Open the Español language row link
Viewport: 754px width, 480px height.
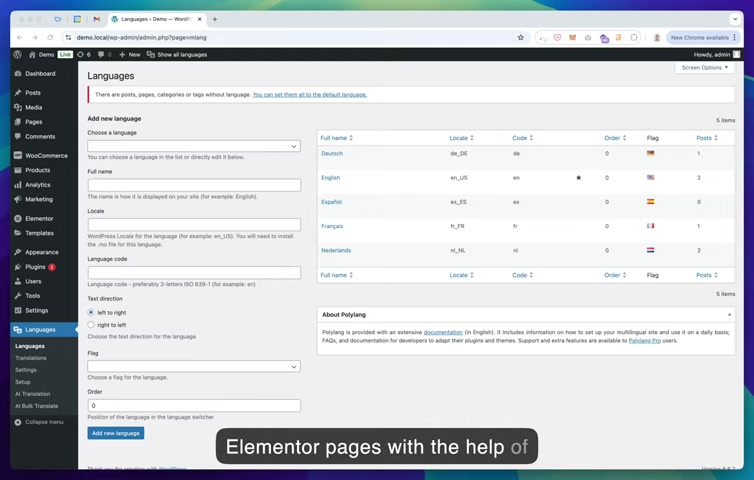pyautogui.click(x=331, y=202)
